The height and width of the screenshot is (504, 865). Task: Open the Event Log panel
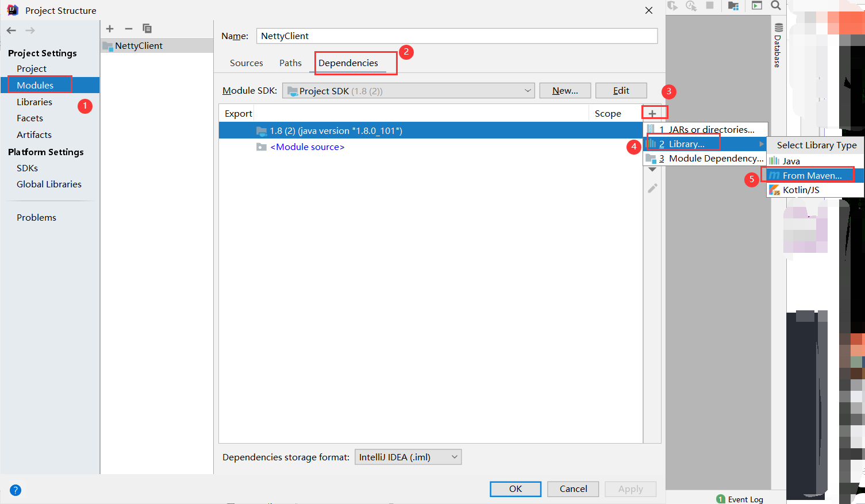(740, 499)
